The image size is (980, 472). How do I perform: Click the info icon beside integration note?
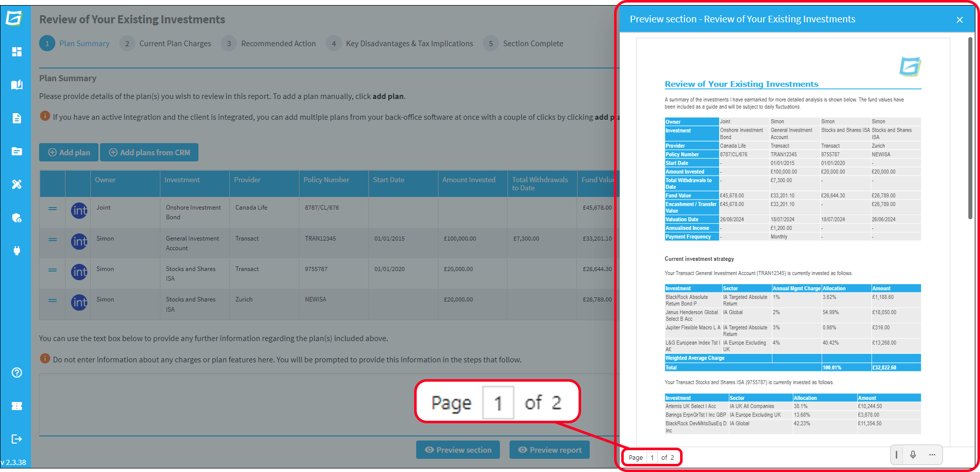tap(45, 116)
